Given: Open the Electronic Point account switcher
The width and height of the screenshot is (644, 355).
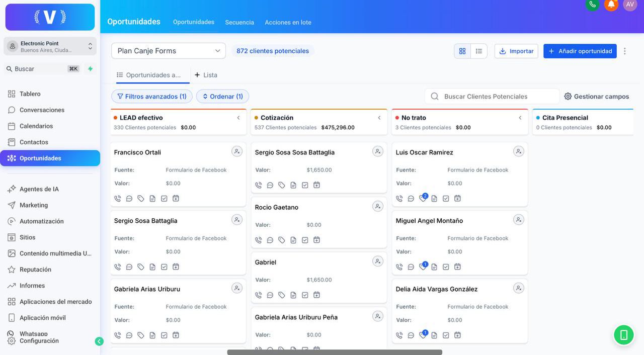Looking at the screenshot, I should [50, 46].
